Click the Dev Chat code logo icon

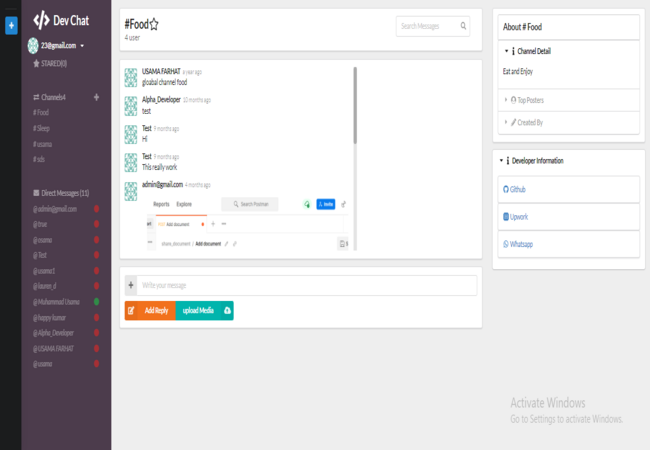(41, 20)
